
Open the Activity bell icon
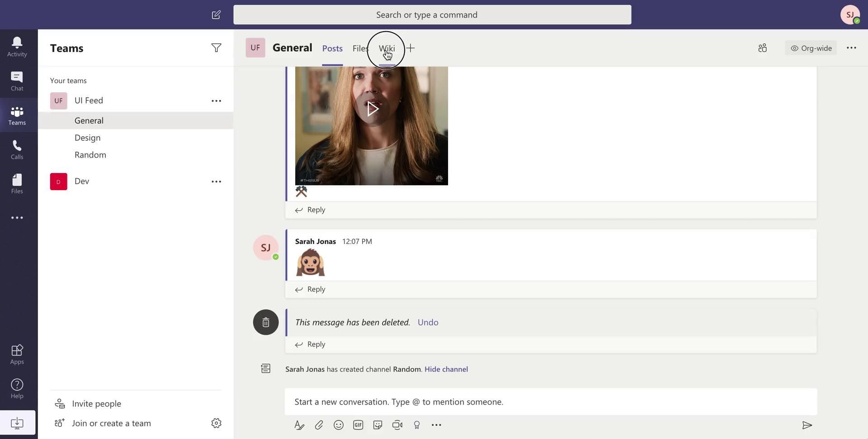point(17,47)
